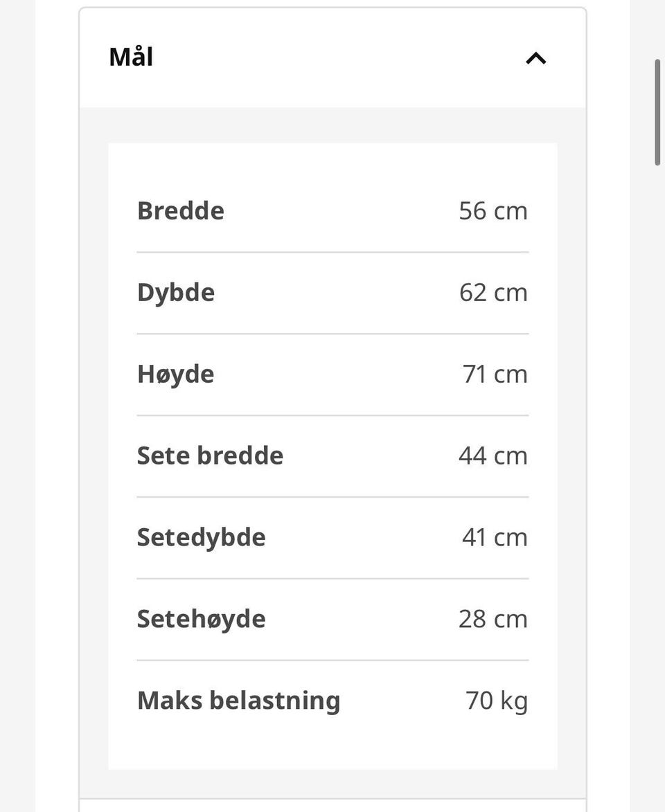Viewport: 665px width, 812px height.
Task: Select the Bredde label
Action: point(180,210)
